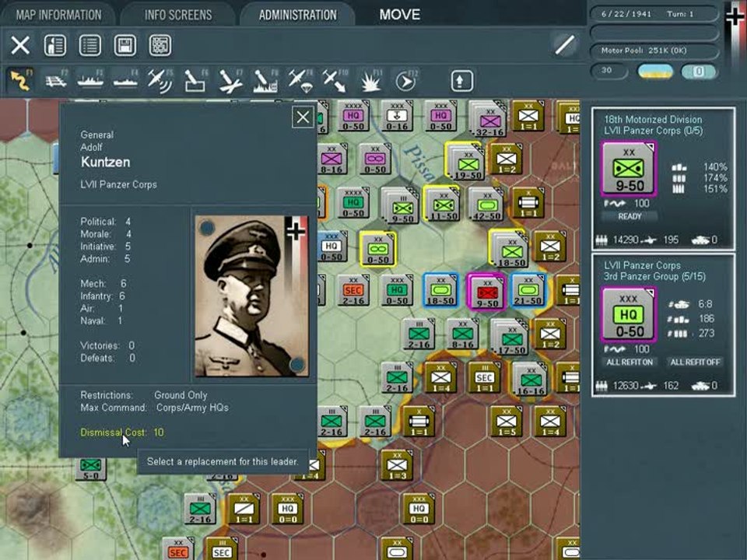The width and height of the screenshot is (747, 560).
Task: Select the purple 8-16 infantry counter
Action: pos(331,159)
